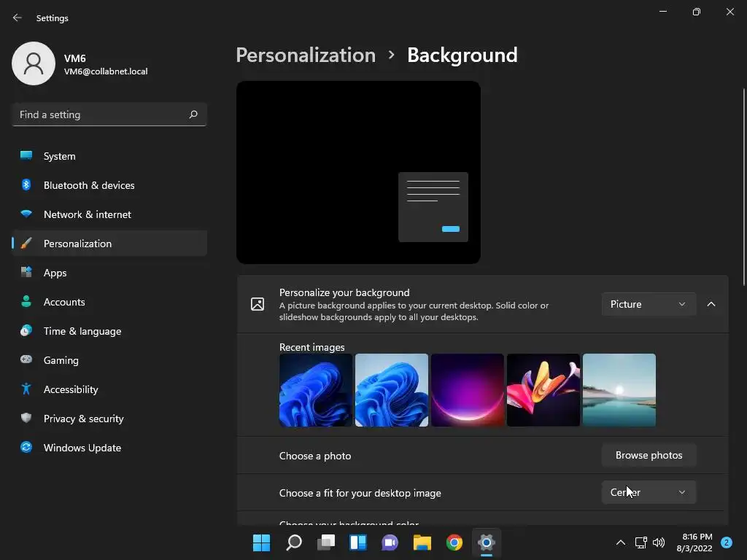Open the Chat app from the taskbar

click(x=390, y=542)
